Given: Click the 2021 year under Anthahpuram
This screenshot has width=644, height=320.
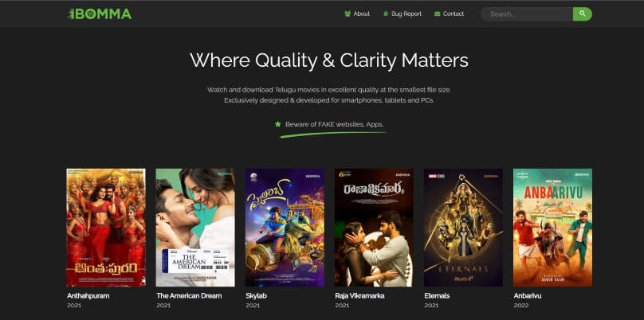Looking at the screenshot, I should point(74,306).
